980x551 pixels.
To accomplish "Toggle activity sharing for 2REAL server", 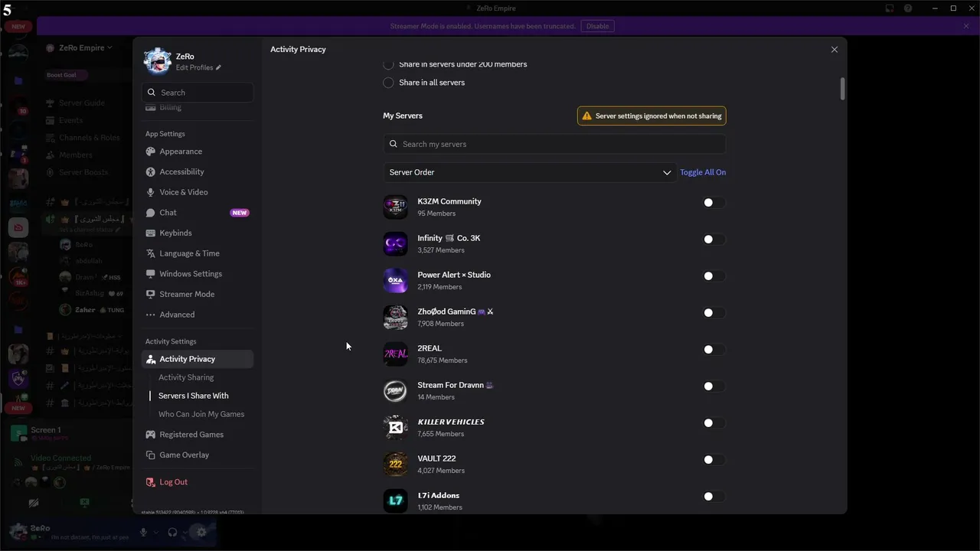I will tap(713, 350).
